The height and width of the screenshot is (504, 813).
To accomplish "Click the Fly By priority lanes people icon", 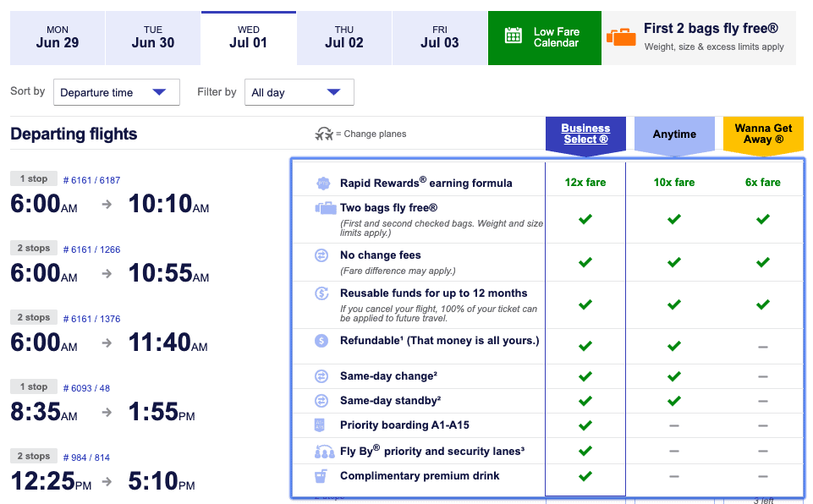I will [x=325, y=452].
